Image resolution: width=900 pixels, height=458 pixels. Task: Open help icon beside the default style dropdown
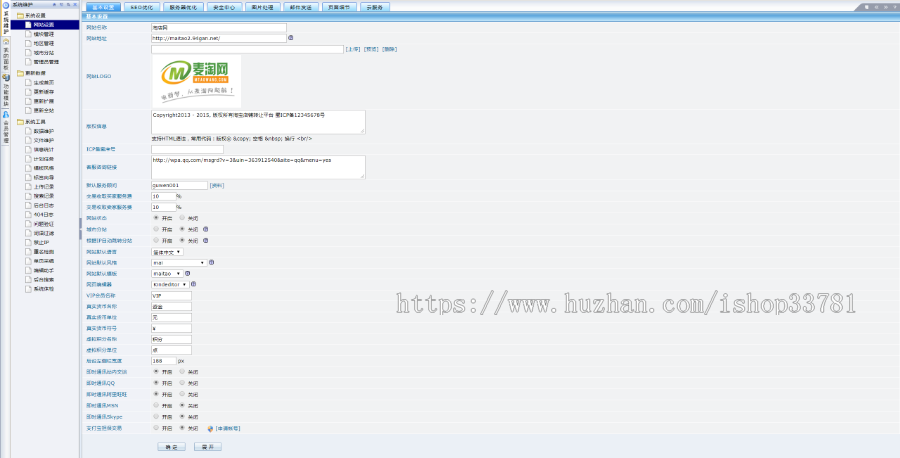point(211,262)
